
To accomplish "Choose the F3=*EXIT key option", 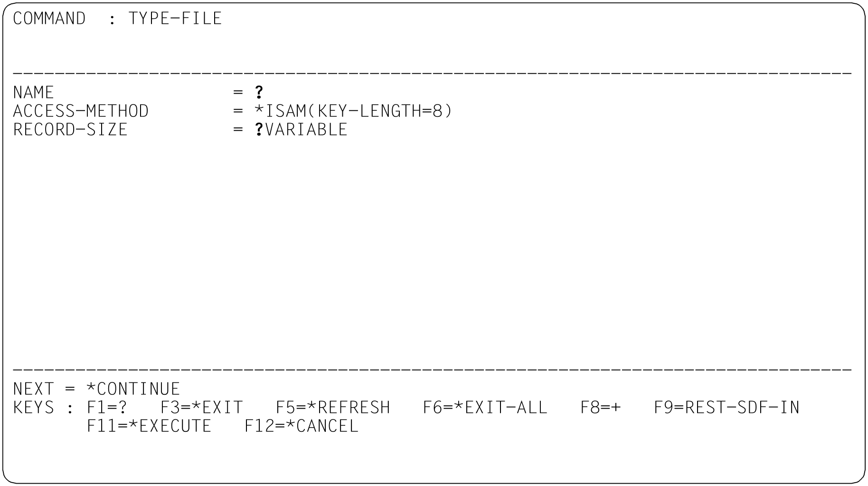I will tap(201, 408).
